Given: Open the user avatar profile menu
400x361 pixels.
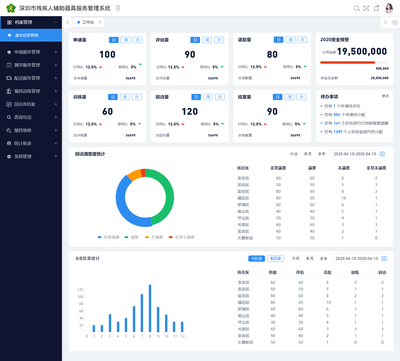Looking at the screenshot, I should pyautogui.click(x=389, y=8).
